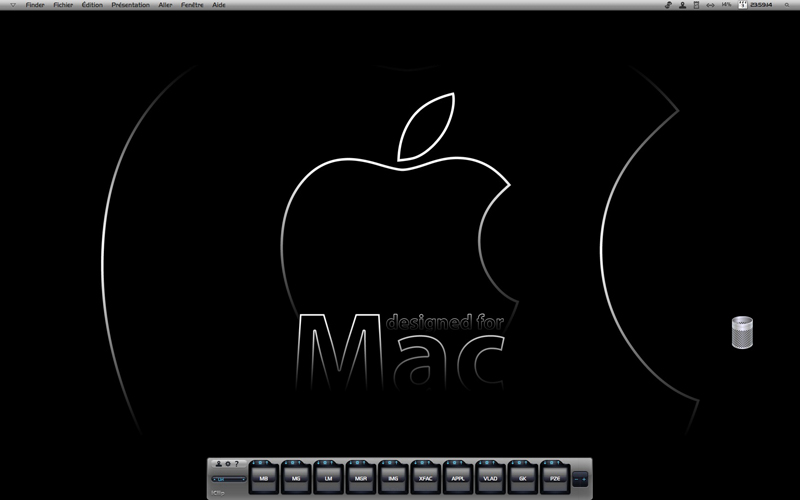This screenshot has width=800, height=500.
Task: Click the iClip plus stepper button
Action: [584, 479]
